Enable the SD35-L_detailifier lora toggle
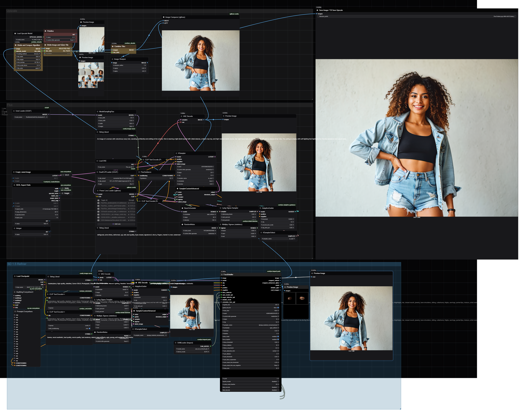The image size is (530, 420). 99,217
